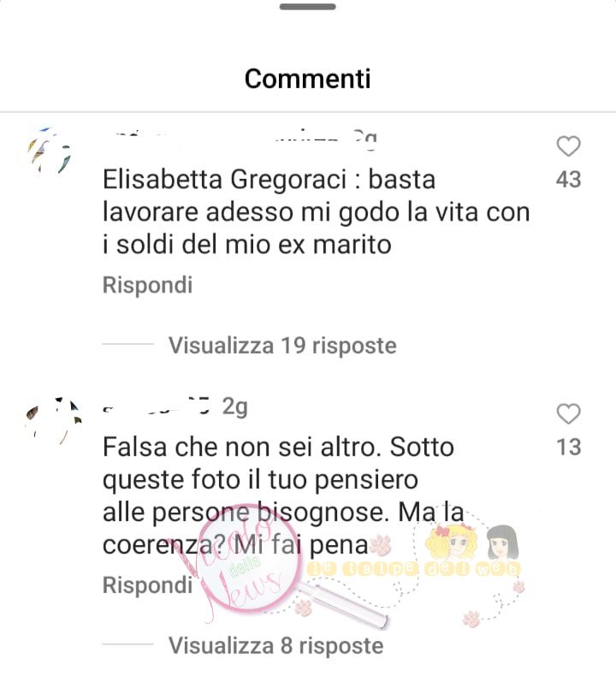Open the 43 likes count
The width and height of the screenshot is (616, 683).
point(569,180)
